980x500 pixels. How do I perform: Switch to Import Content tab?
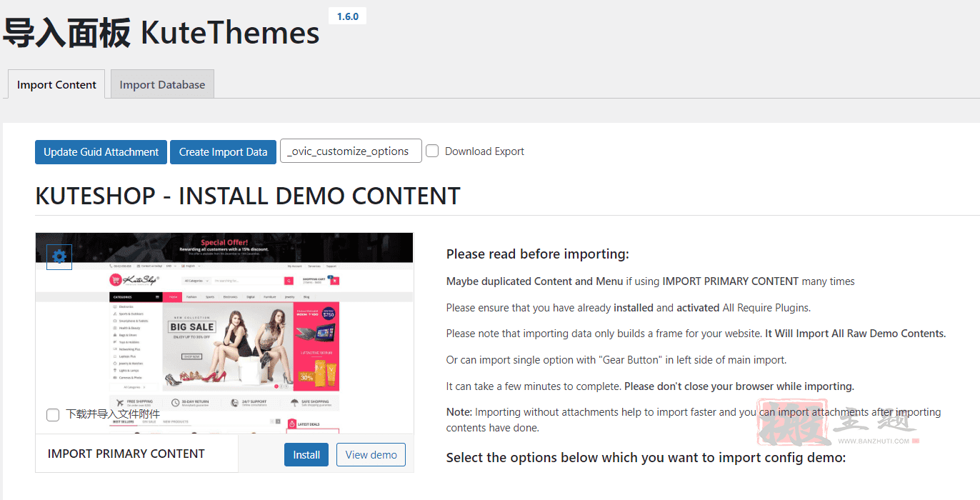click(x=56, y=84)
